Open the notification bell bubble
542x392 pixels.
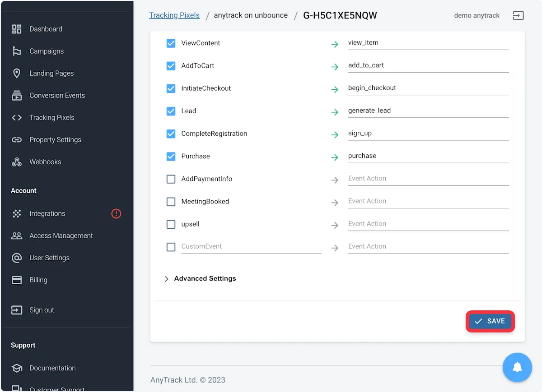point(517,367)
